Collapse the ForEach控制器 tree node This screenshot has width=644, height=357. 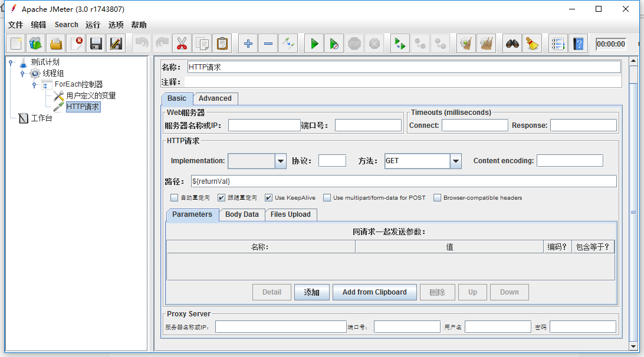tap(34, 85)
